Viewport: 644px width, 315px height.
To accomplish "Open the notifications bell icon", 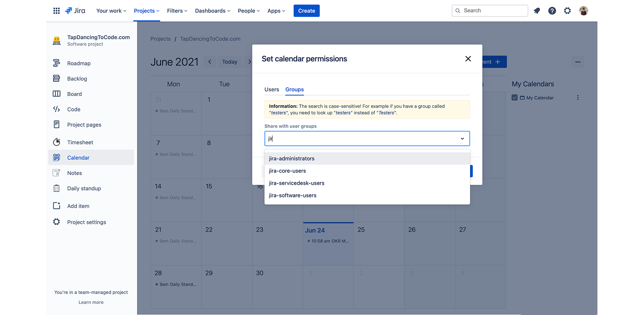I will coord(537,11).
